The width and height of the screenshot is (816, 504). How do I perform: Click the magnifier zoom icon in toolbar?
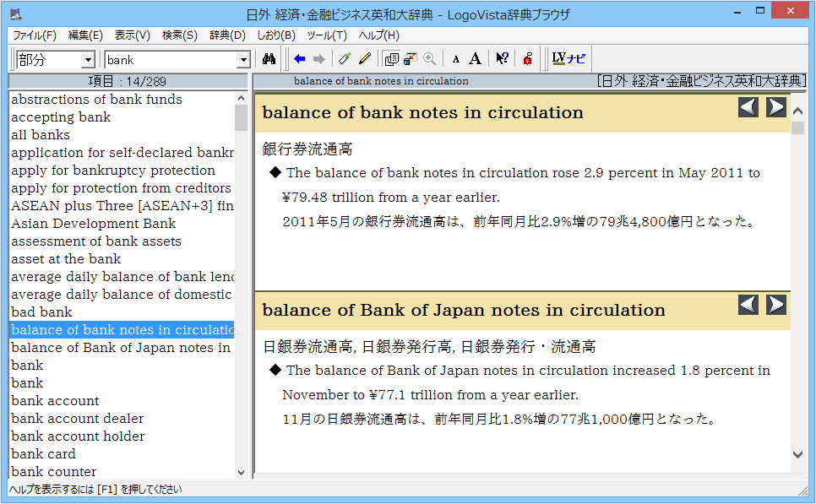click(x=430, y=59)
